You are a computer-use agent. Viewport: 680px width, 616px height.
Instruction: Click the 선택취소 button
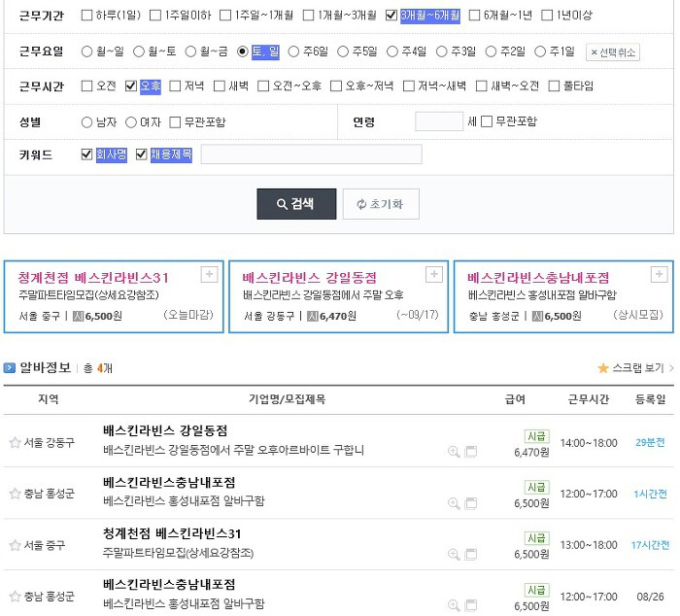(x=612, y=52)
